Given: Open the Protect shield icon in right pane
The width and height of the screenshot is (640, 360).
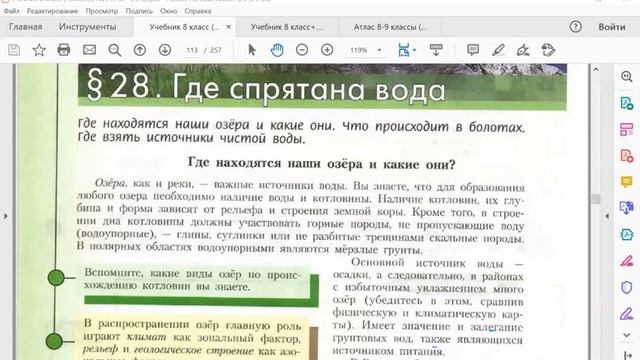Looking at the screenshot, I should 627,287.
